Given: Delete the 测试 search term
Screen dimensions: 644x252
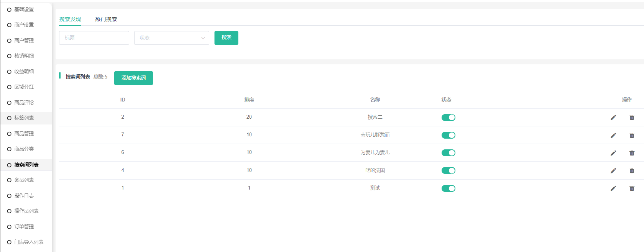Looking at the screenshot, I should point(632,188).
